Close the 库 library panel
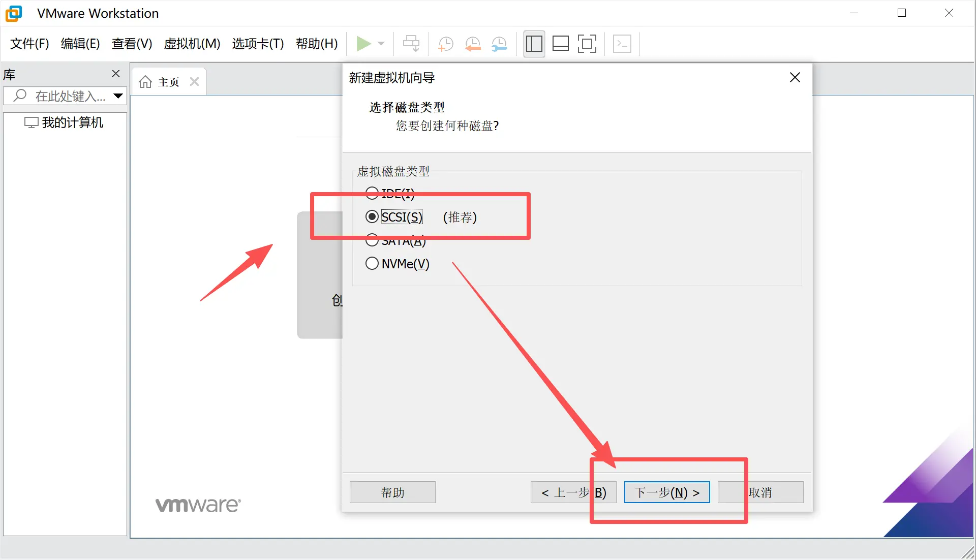This screenshot has width=976, height=560. point(116,74)
